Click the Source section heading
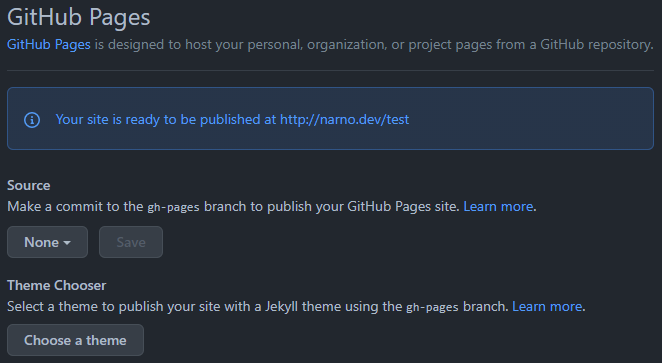The height and width of the screenshot is (363, 662). tap(29, 185)
